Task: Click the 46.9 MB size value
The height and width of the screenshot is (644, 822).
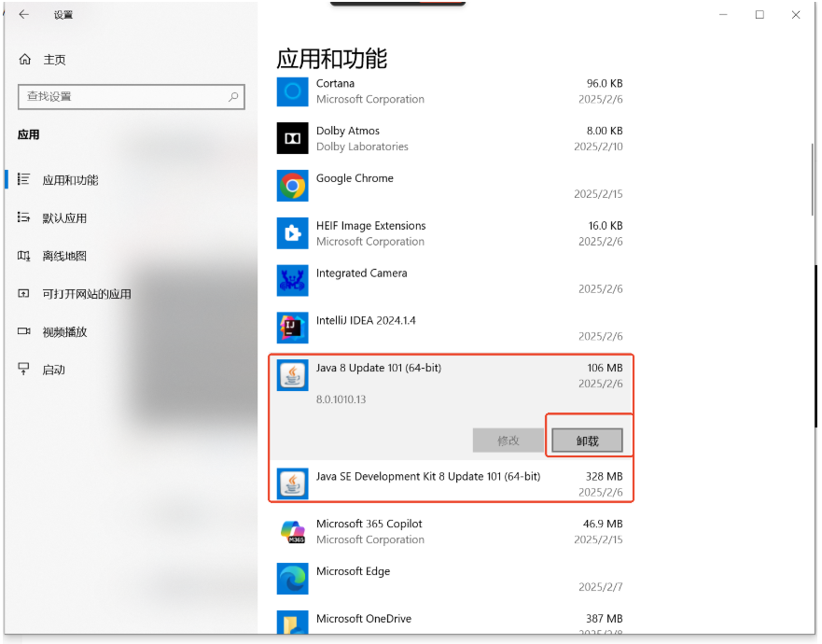Action: [603, 524]
